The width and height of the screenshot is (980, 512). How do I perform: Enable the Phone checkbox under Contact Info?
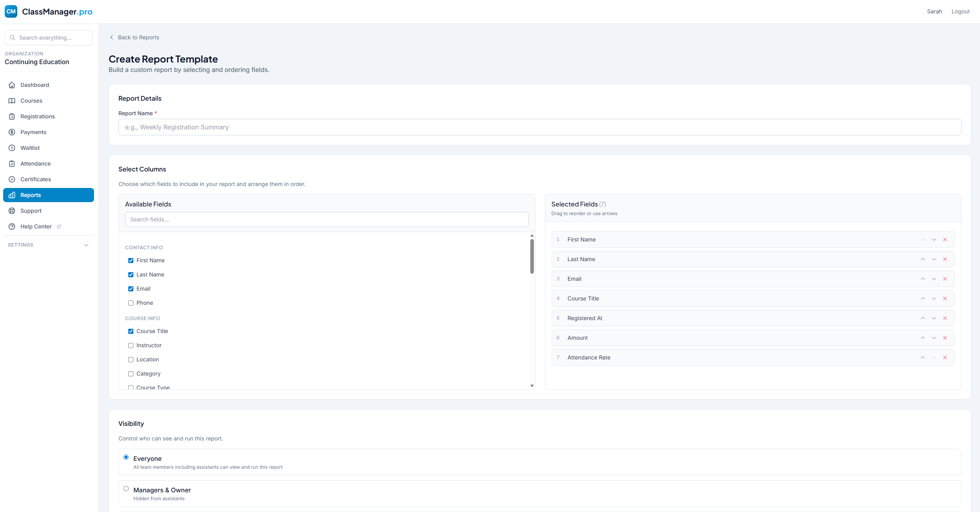point(131,303)
